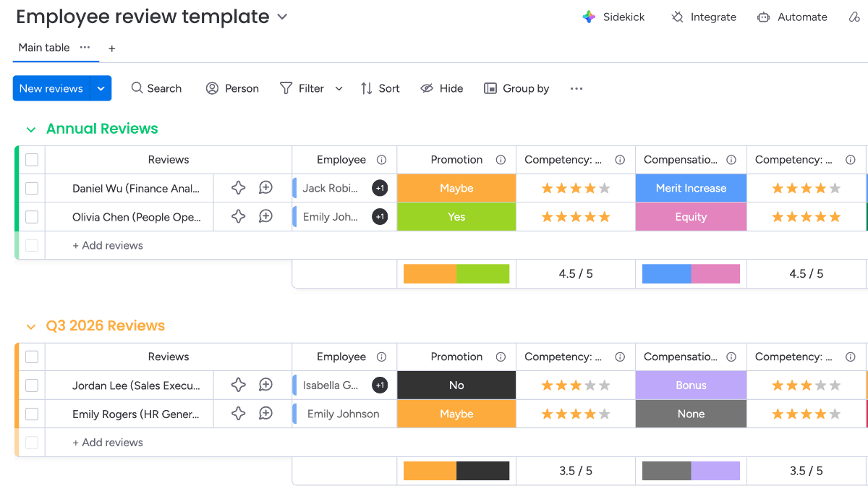Switch to Main table tab
The width and height of the screenshot is (868, 486).
pyautogui.click(x=44, y=48)
